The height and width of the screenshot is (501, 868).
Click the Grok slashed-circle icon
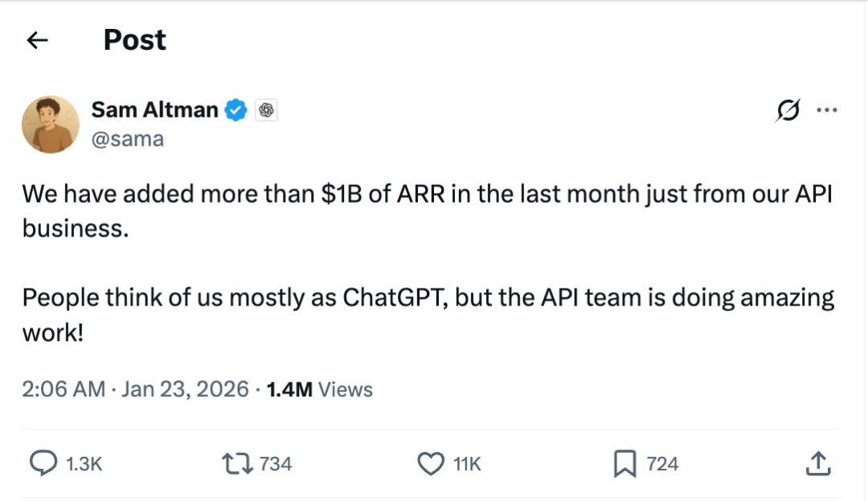click(x=788, y=111)
